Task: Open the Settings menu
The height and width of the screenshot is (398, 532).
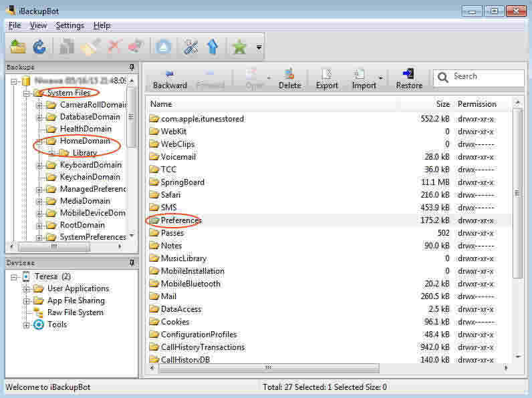Action: (70, 25)
